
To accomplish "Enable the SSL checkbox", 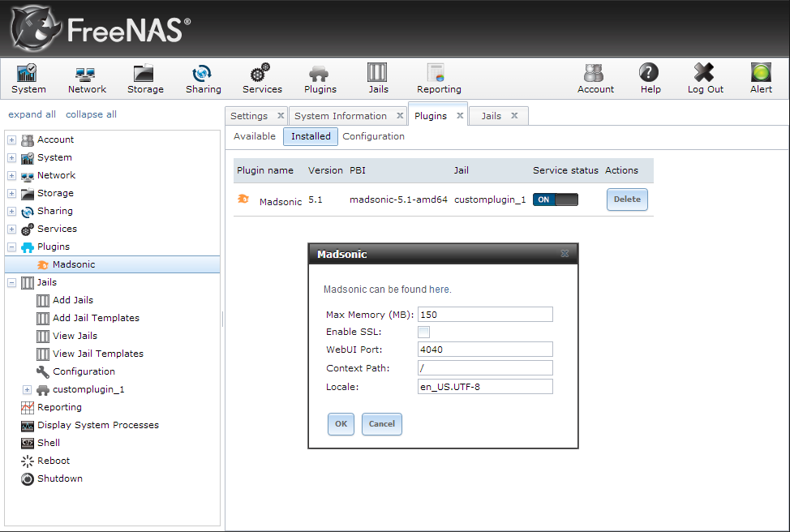I will point(423,332).
